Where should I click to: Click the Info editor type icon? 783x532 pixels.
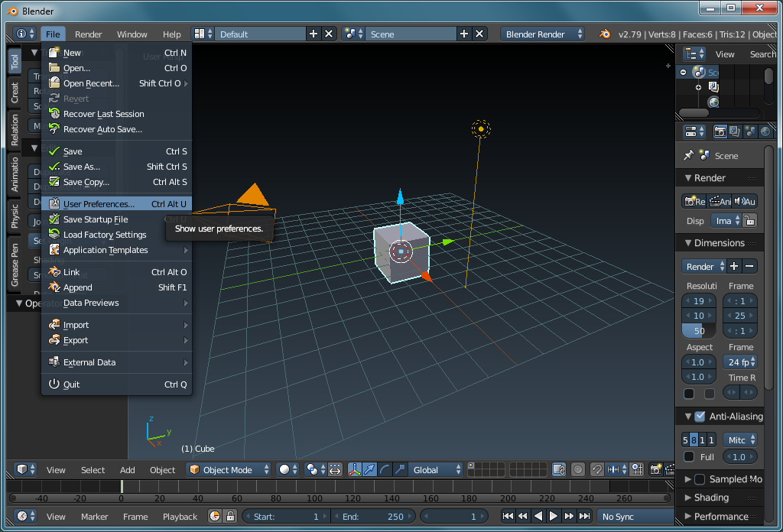coord(24,34)
